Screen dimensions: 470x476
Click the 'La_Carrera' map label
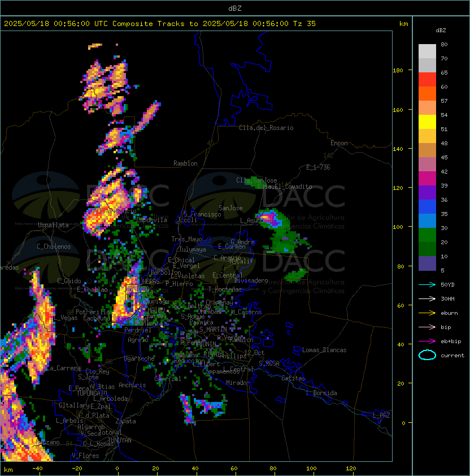63,368
